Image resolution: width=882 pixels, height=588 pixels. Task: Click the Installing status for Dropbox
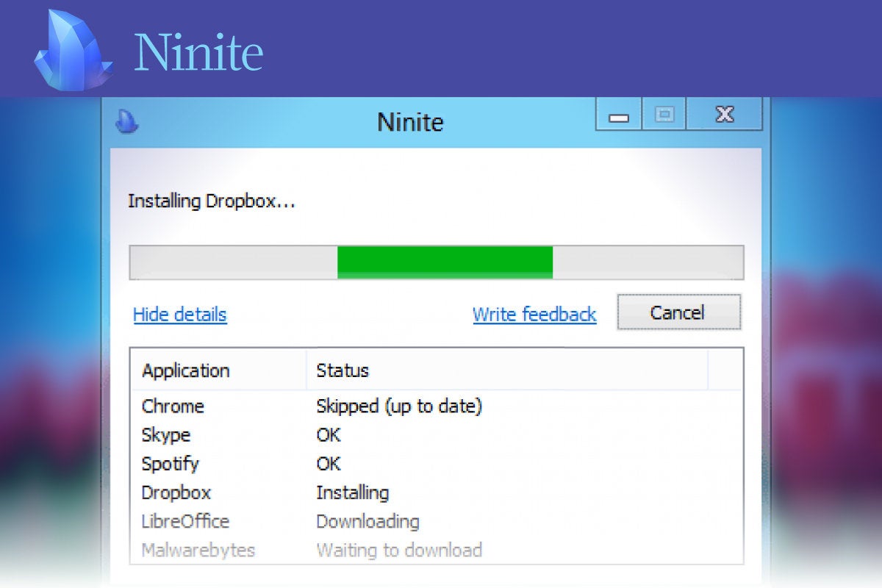pyautogui.click(x=353, y=493)
